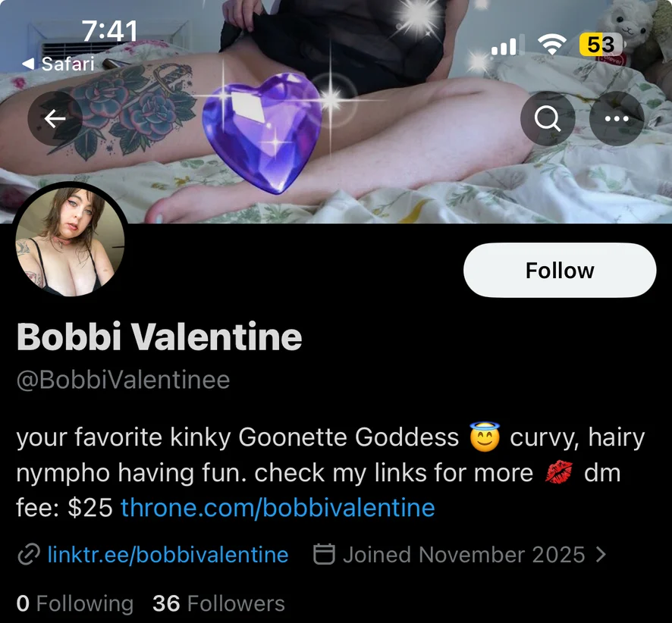
Task: Tap the 7:41 clock in the status bar
Action: tap(109, 32)
